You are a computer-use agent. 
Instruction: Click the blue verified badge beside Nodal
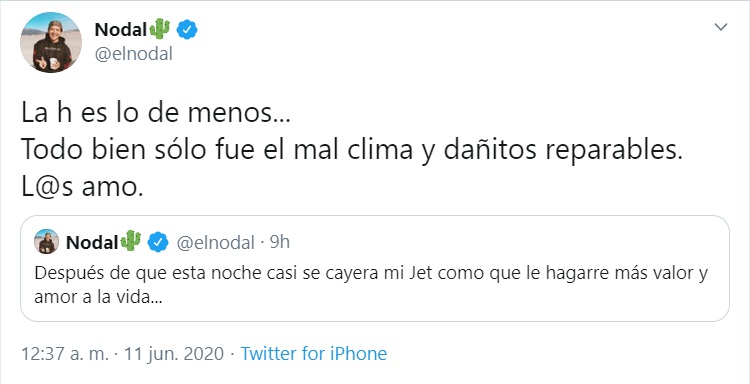click(x=187, y=30)
